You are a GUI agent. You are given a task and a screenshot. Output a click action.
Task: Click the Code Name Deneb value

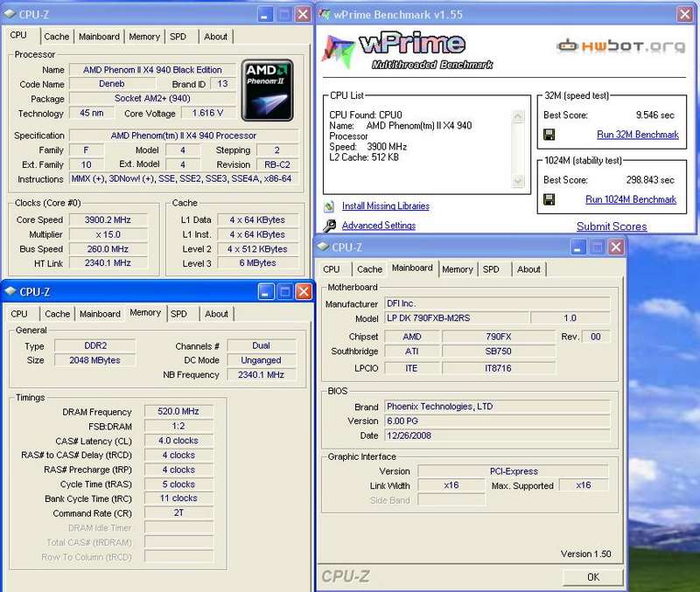click(x=112, y=84)
